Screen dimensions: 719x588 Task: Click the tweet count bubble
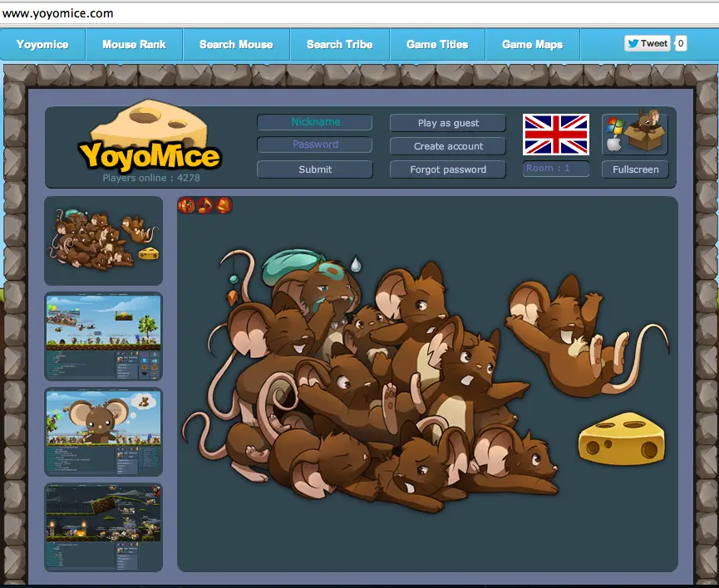click(x=681, y=43)
